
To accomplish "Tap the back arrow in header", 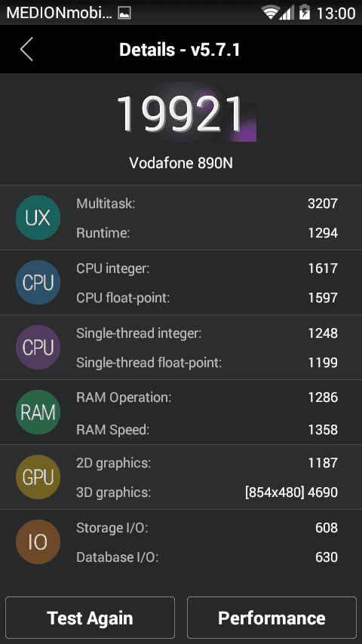I will click(x=26, y=49).
